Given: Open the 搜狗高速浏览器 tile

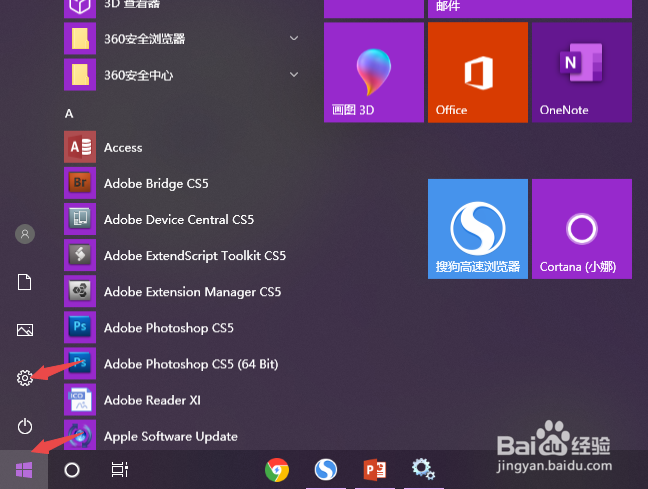Looking at the screenshot, I should point(478,229).
